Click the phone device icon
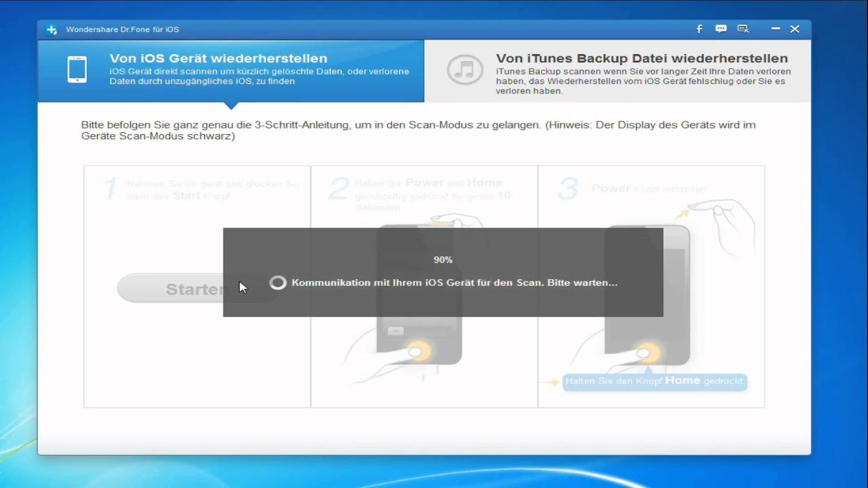Screen dimensions: 868x488 tap(77, 70)
